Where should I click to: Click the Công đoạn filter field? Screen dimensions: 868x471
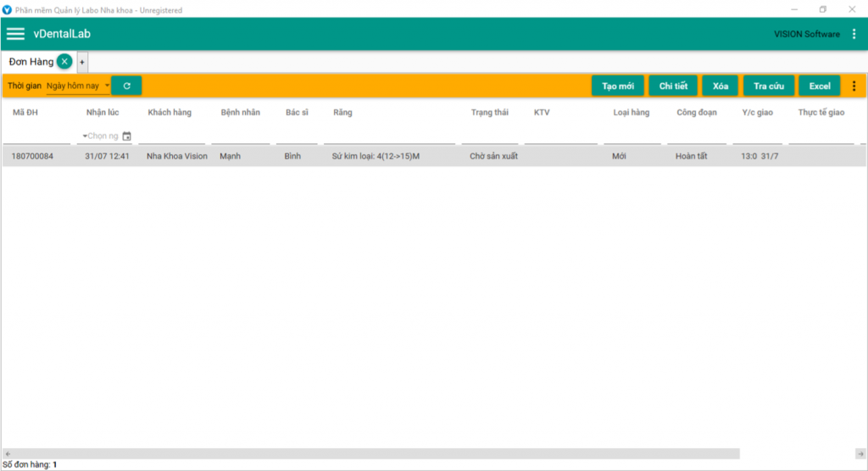click(697, 136)
